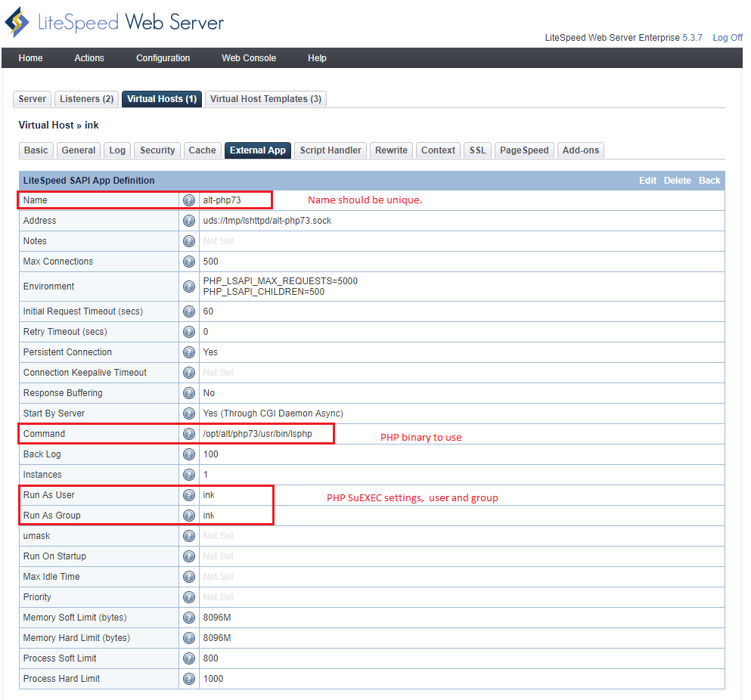Click the /opt/alt/php73/usr/bin/lsphp command value

pos(258,434)
